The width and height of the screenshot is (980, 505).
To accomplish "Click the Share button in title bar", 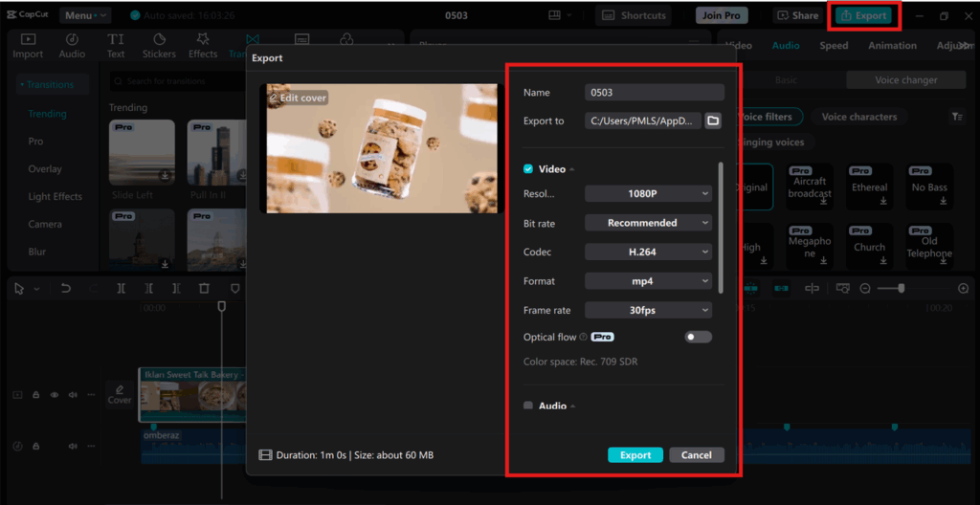I will click(797, 15).
